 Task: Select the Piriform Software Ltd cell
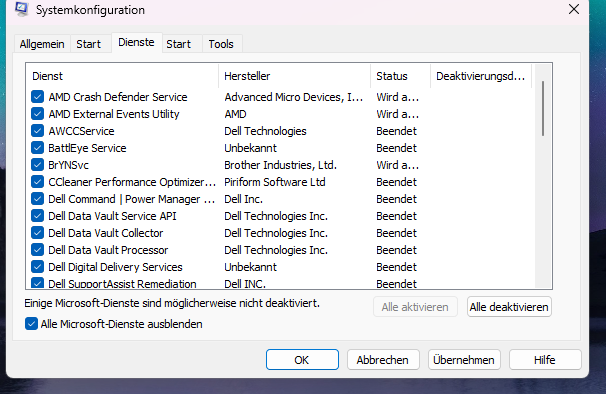[274, 182]
